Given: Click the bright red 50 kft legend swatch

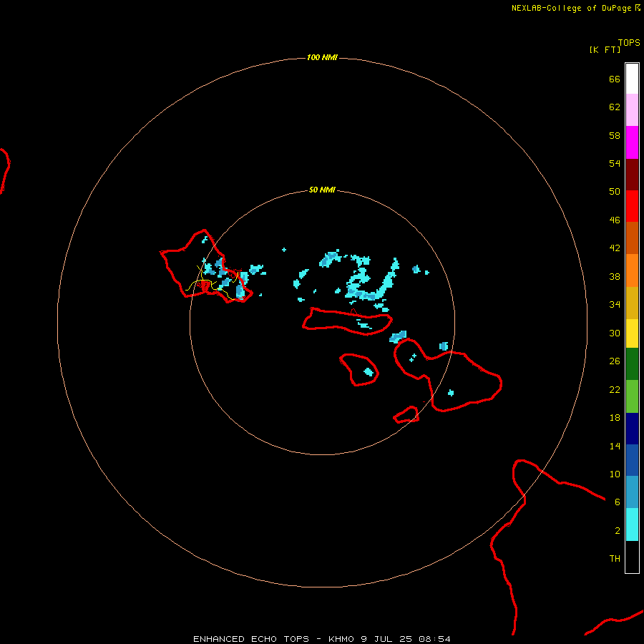Looking at the screenshot, I should click(x=632, y=206).
